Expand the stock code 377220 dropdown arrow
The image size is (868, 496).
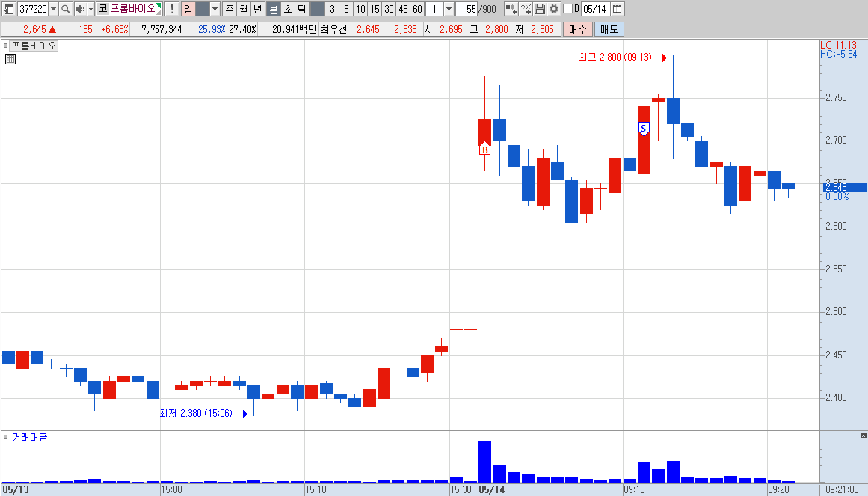[53, 9]
